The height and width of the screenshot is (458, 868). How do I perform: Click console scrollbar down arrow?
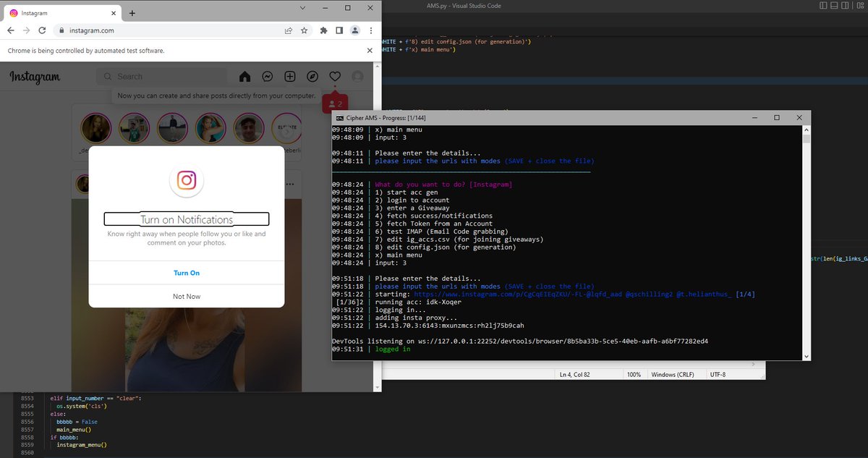point(807,355)
